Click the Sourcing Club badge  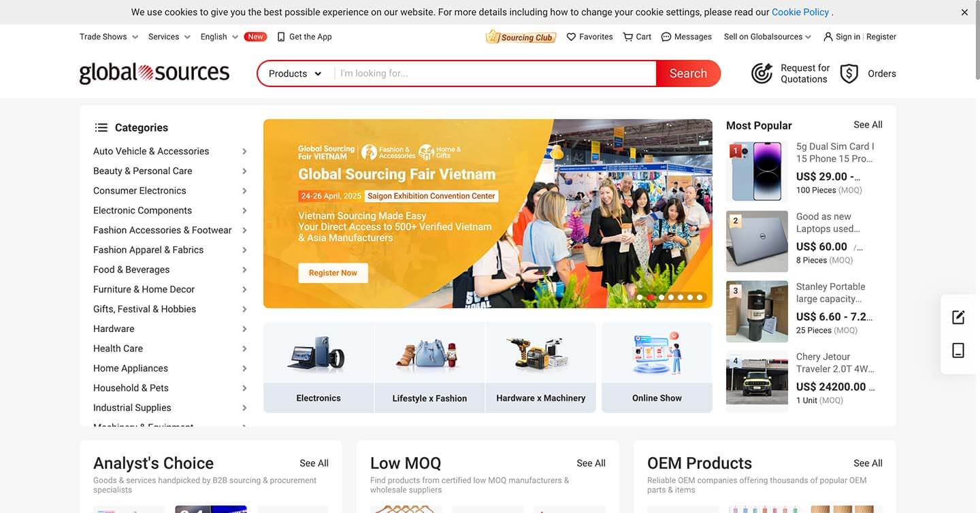(x=521, y=37)
